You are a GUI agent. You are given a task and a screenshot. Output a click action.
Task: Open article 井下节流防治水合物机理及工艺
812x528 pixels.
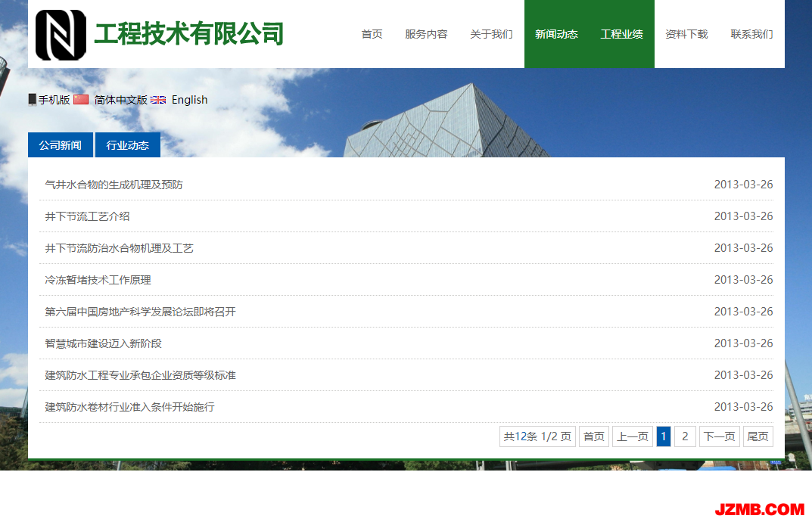[119, 248]
